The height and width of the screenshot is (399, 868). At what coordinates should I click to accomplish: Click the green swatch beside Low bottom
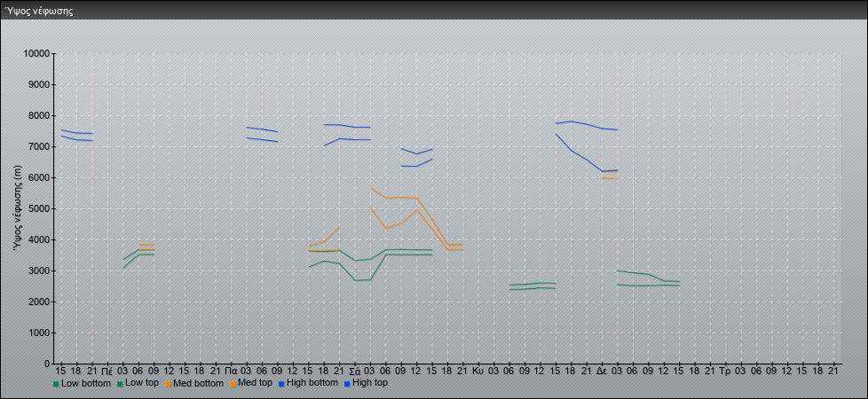[x=56, y=384]
